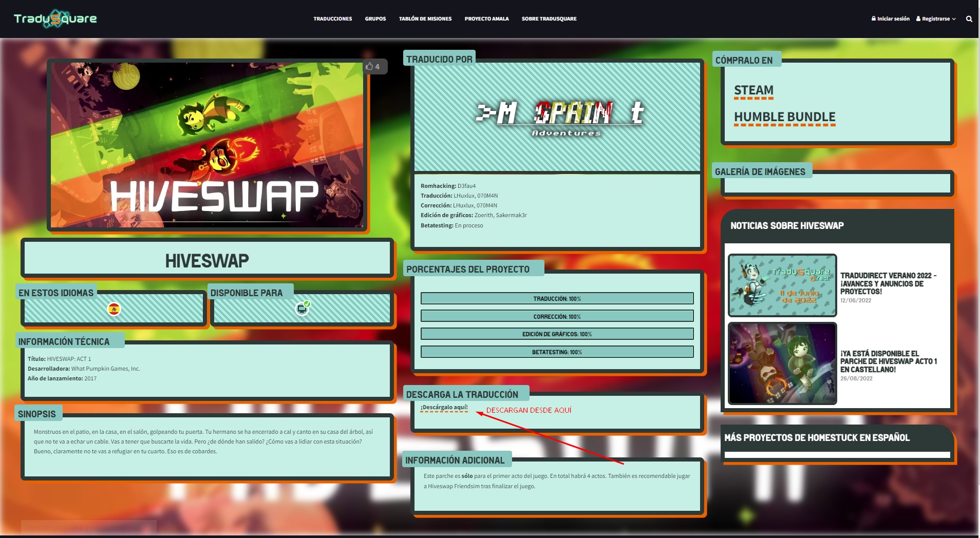
Task: Click the Betatesting 100% progress bar
Action: 557,352
